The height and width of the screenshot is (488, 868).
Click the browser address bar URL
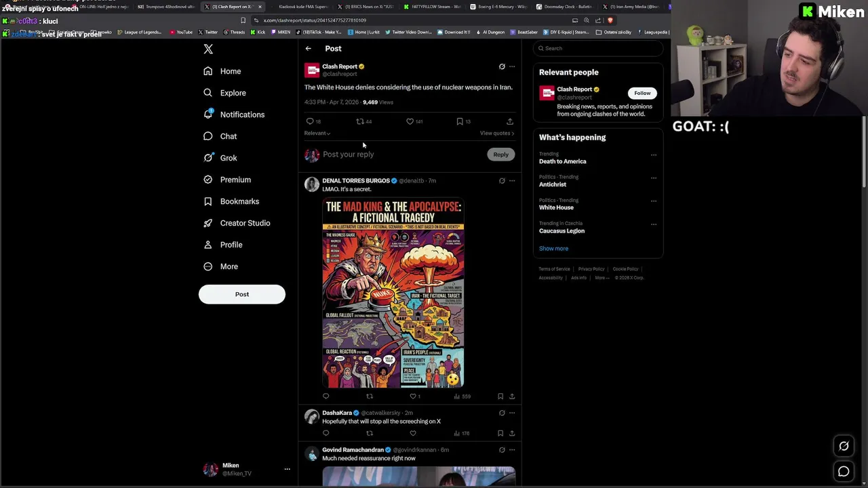pyautogui.click(x=315, y=20)
